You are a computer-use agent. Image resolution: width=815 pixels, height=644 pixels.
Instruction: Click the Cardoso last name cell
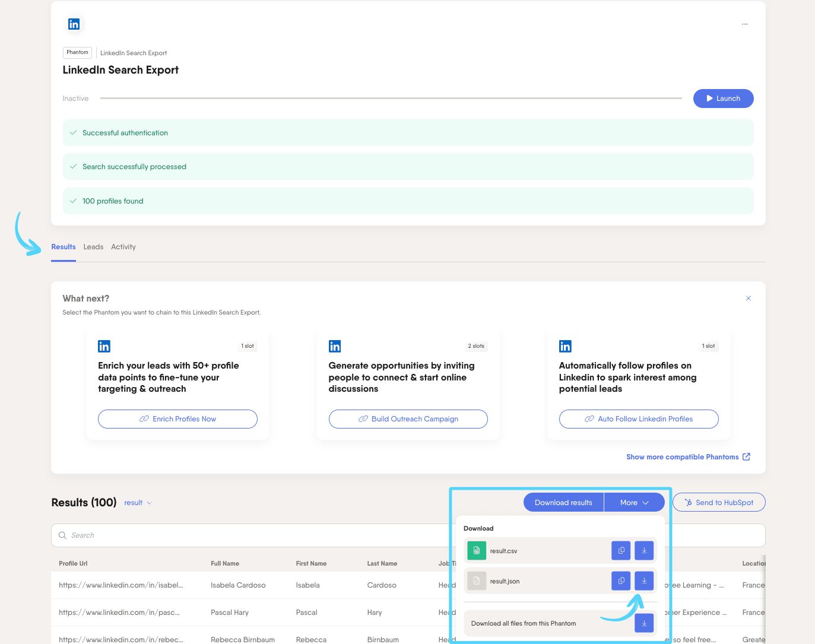click(382, 585)
